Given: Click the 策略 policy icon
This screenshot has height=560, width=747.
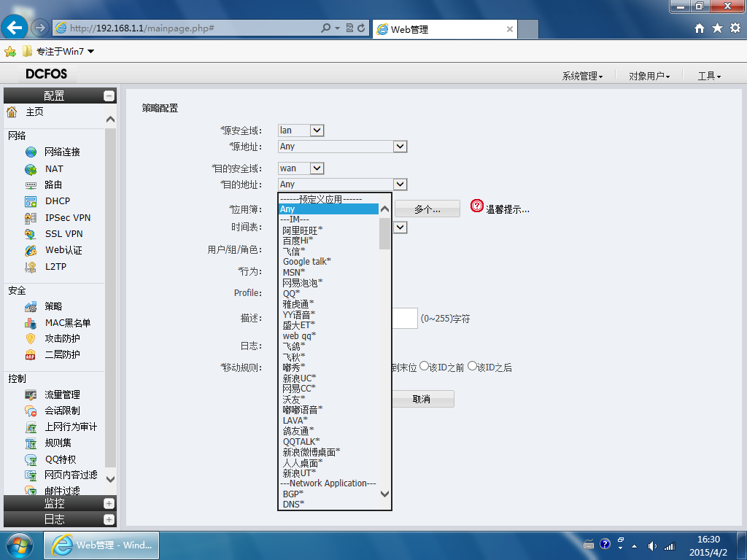Looking at the screenshot, I should 31,307.
